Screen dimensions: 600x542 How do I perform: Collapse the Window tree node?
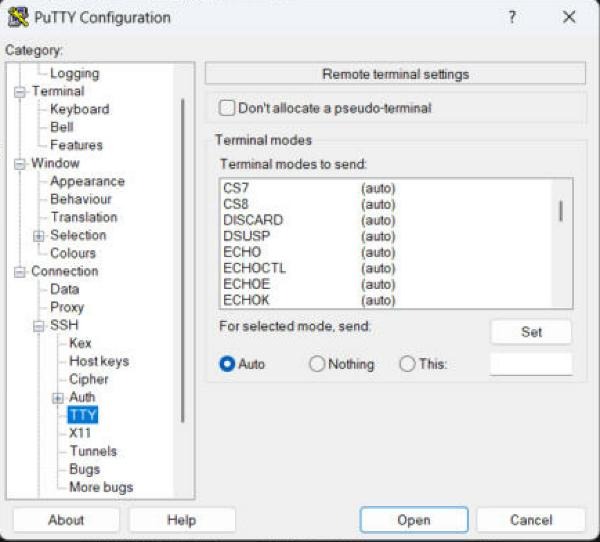pos(20,164)
